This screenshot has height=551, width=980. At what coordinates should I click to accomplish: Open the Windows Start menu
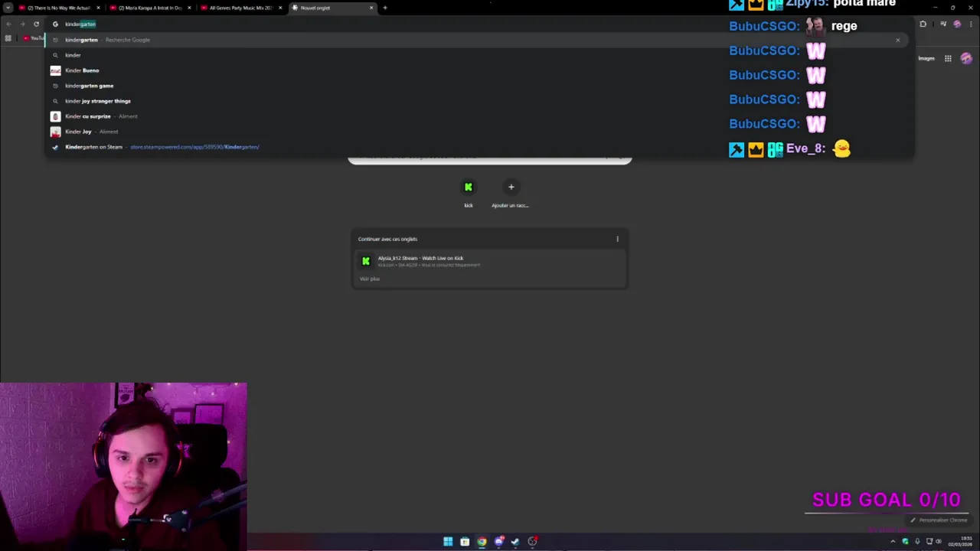pos(448,542)
